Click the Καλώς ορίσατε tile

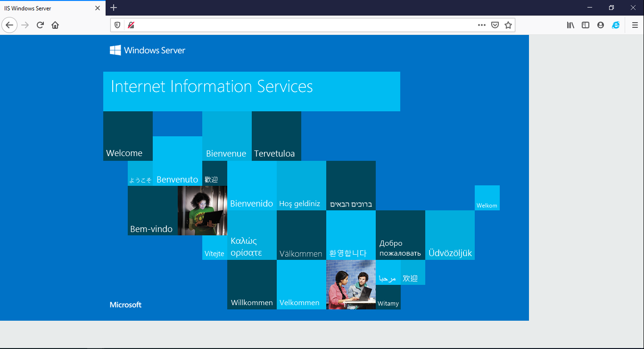coord(252,235)
